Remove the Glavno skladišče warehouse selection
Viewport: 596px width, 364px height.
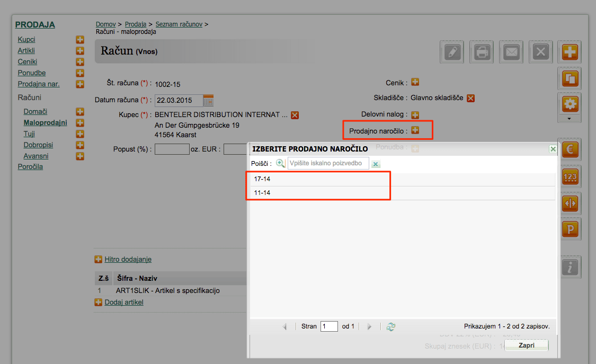(470, 98)
